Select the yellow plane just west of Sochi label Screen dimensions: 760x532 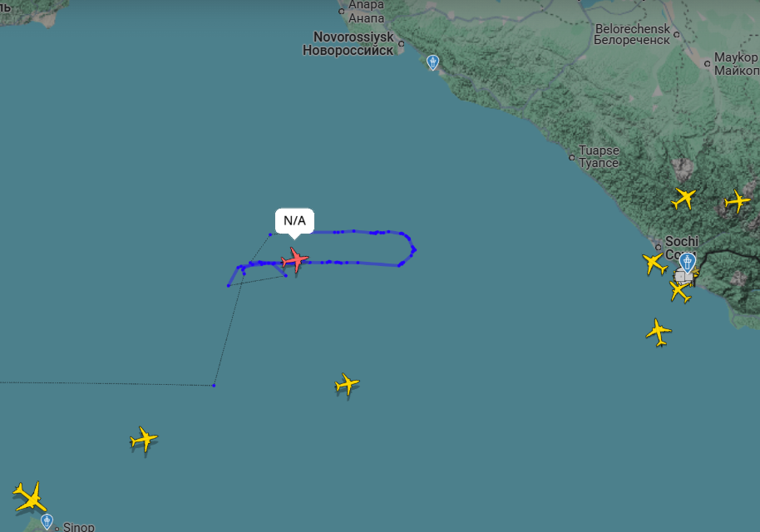click(654, 264)
